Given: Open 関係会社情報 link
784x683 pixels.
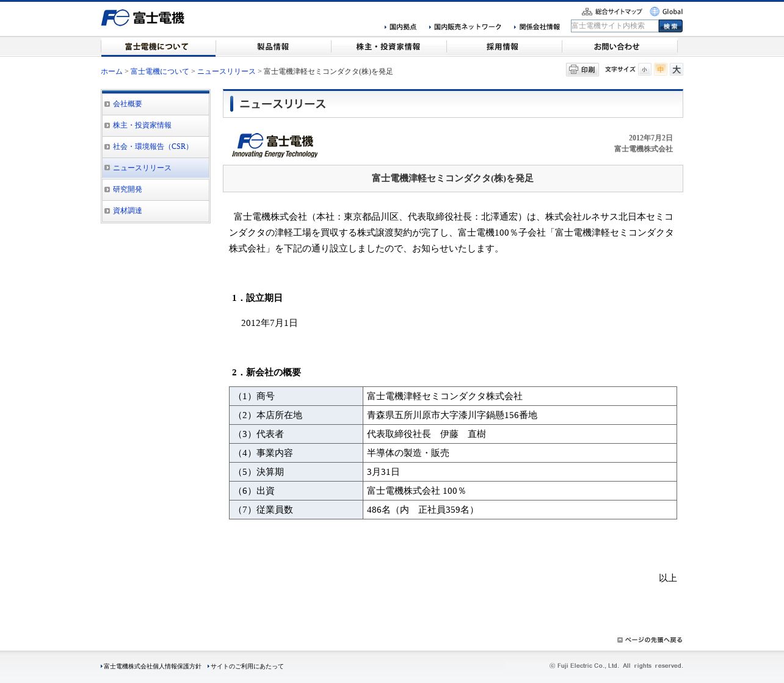Looking at the screenshot, I should pos(537,27).
